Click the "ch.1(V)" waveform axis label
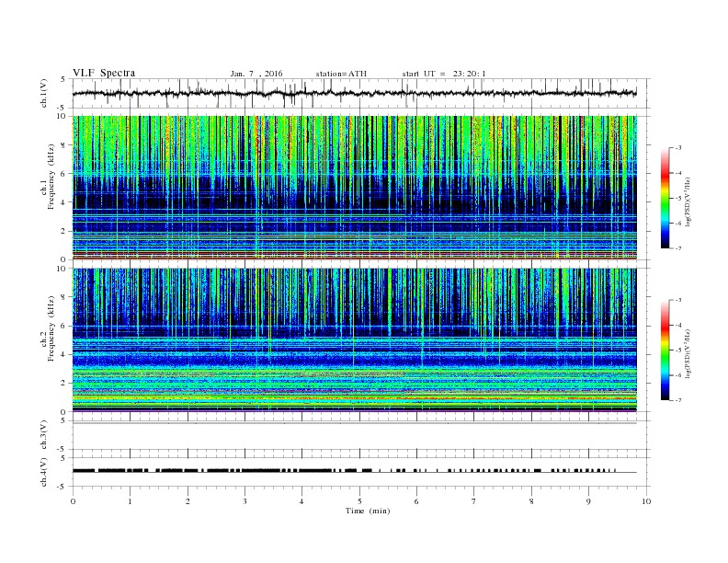 [x=44, y=93]
